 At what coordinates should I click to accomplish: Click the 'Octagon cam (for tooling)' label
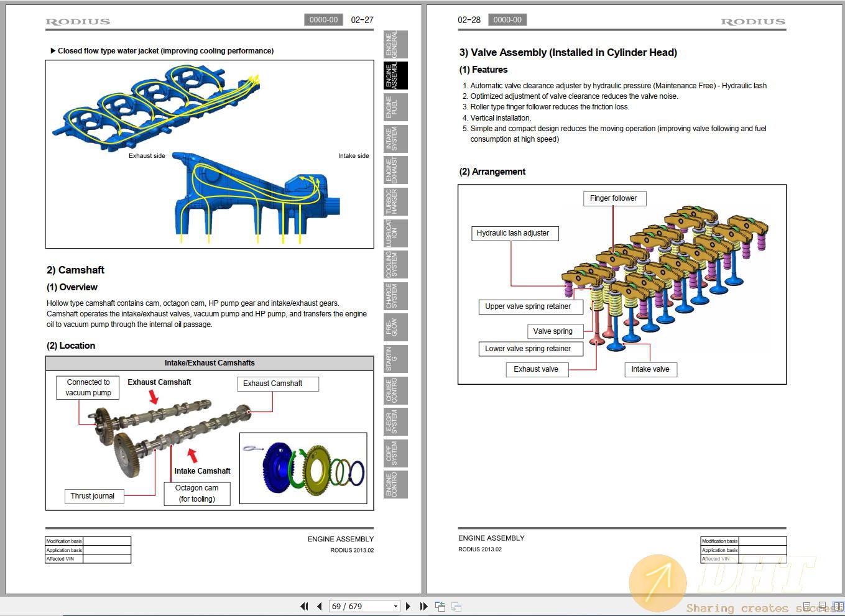[197, 494]
